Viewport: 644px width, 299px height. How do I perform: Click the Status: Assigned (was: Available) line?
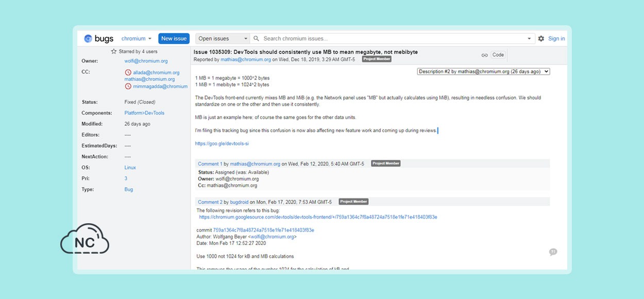pos(233,172)
